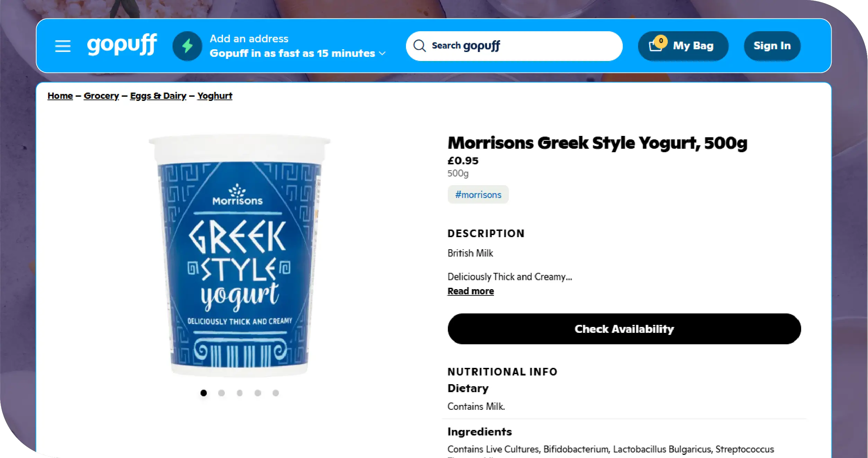
Task: Switch to third product image dot
Action: coord(240,393)
